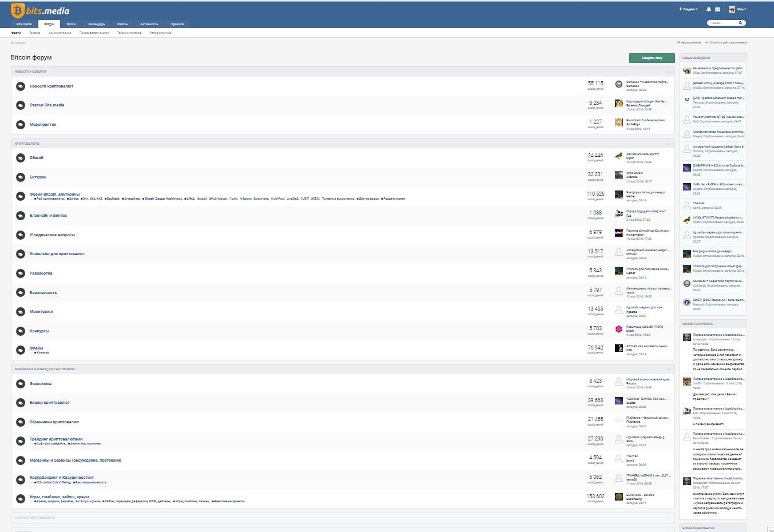Open Пользователи в сети submenu item

point(94,33)
